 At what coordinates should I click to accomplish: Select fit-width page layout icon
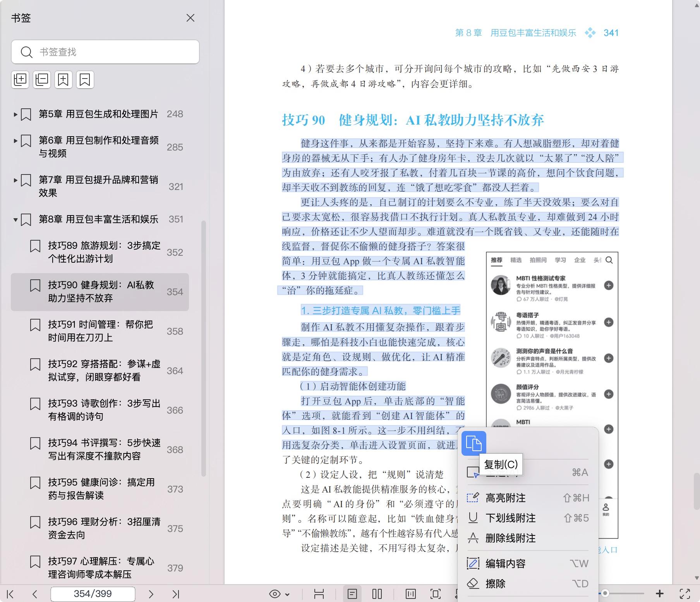click(x=319, y=594)
